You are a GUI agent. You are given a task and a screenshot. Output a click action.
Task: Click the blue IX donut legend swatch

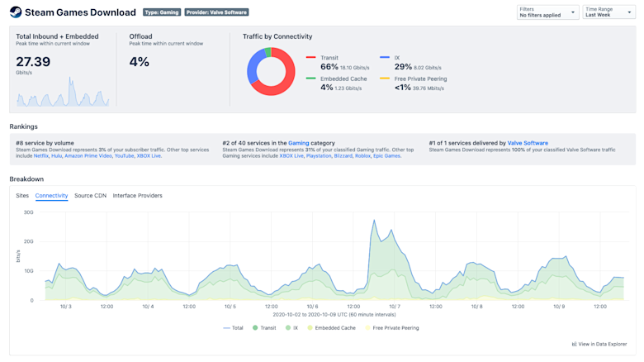click(x=385, y=58)
